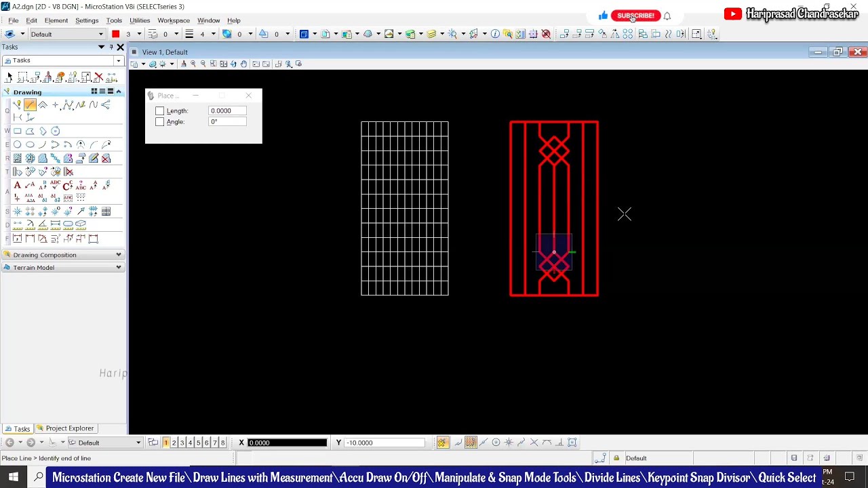The height and width of the screenshot is (488, 868).
Task: Select the Place Text tool (A)
Action: pyautogui.click(x=18, y=185)
